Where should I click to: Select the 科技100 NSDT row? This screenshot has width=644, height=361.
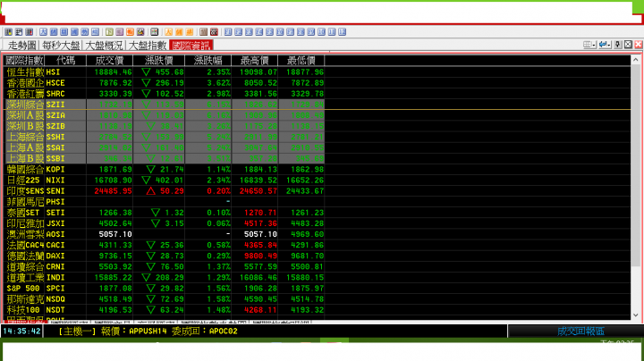click(x=165, y=310)
